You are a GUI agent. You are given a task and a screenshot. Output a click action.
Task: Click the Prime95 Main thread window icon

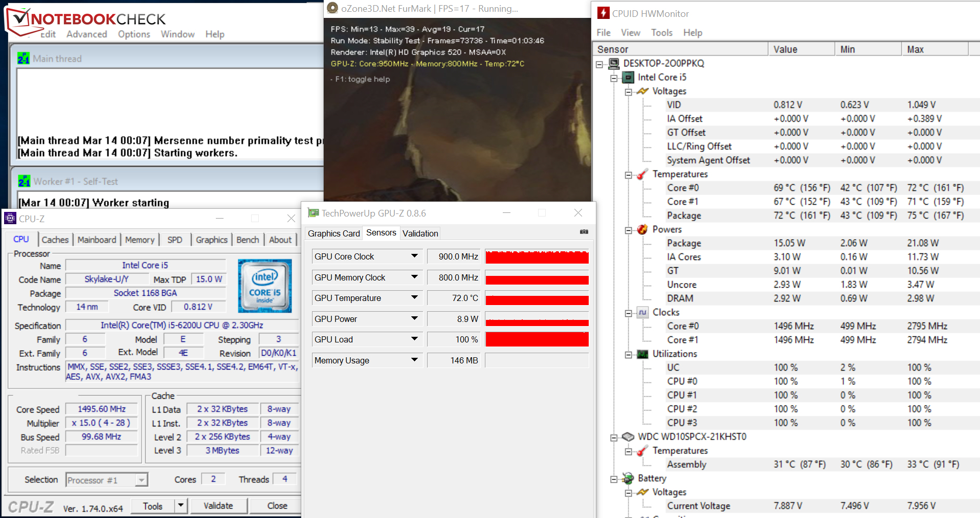coord(24,58)
